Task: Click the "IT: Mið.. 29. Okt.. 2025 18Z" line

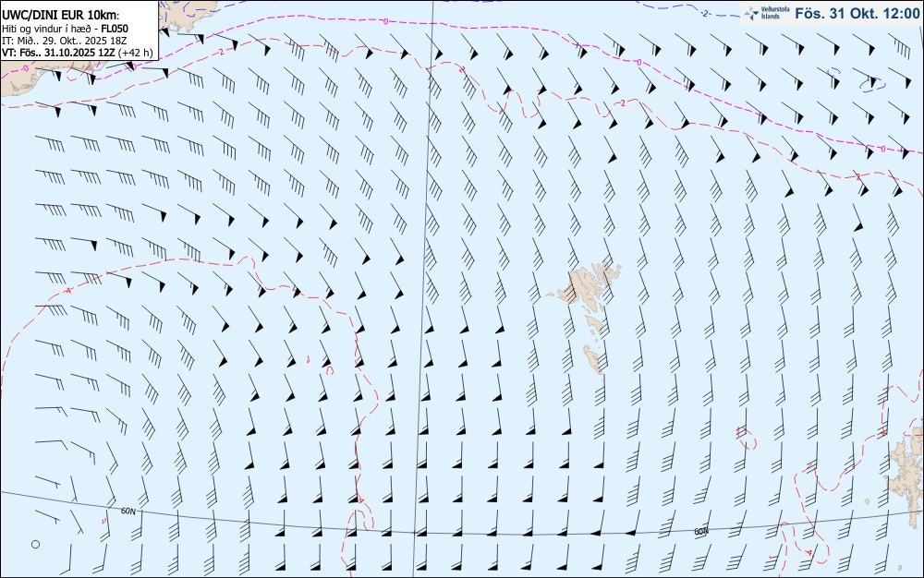Action: (65, 41)
